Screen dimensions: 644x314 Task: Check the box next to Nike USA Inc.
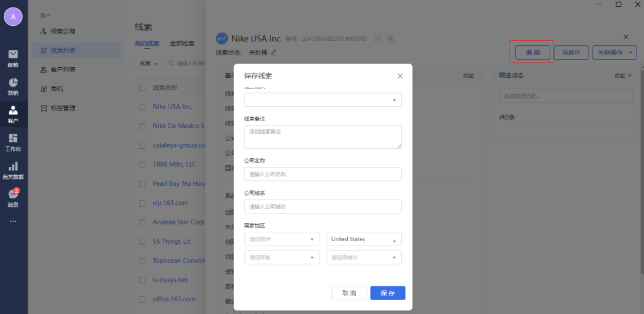tap(142, 107)
